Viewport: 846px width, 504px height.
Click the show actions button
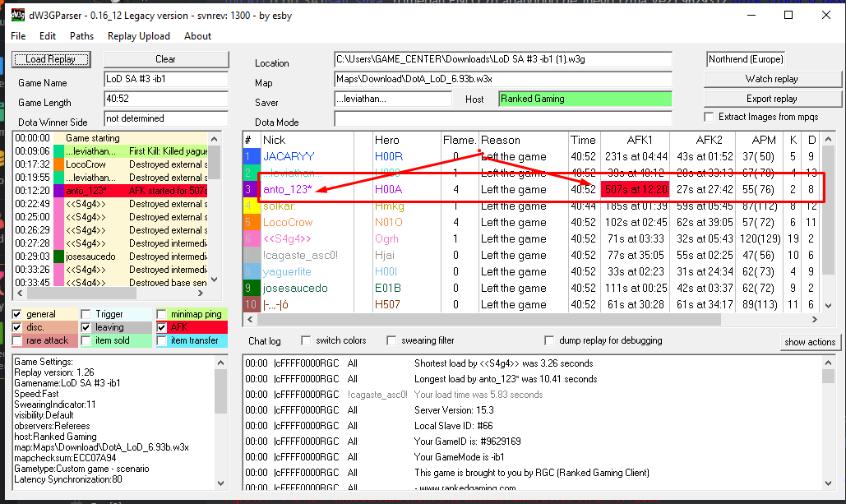[x=810, y=341]
